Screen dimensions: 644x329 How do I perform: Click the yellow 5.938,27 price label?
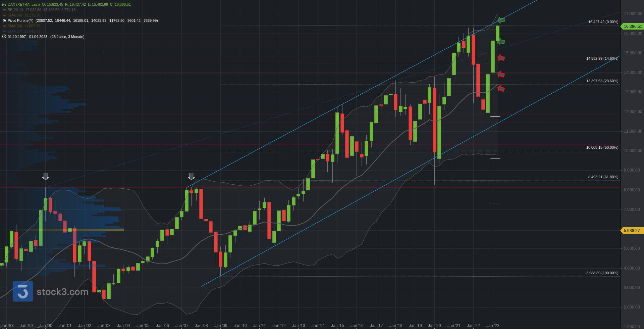632,231
